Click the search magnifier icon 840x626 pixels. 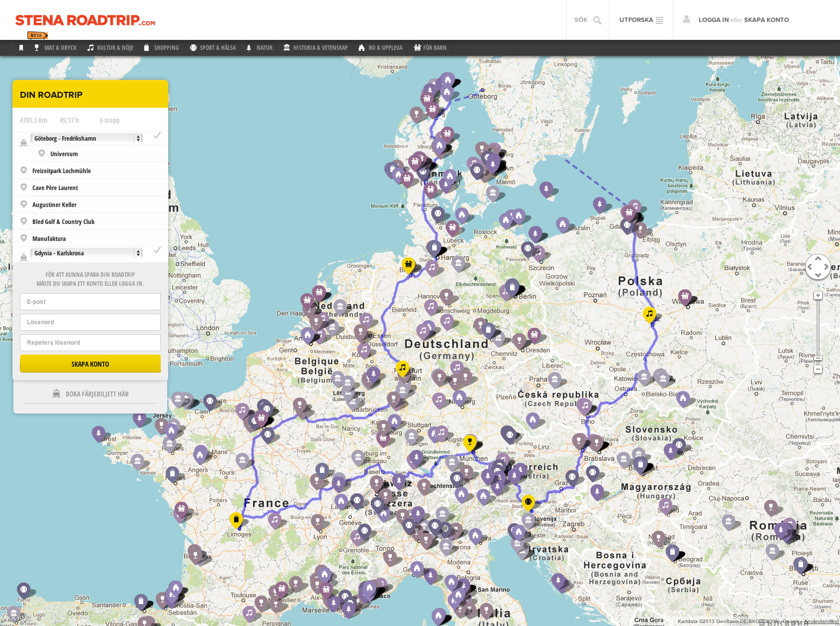coord(597,20)
